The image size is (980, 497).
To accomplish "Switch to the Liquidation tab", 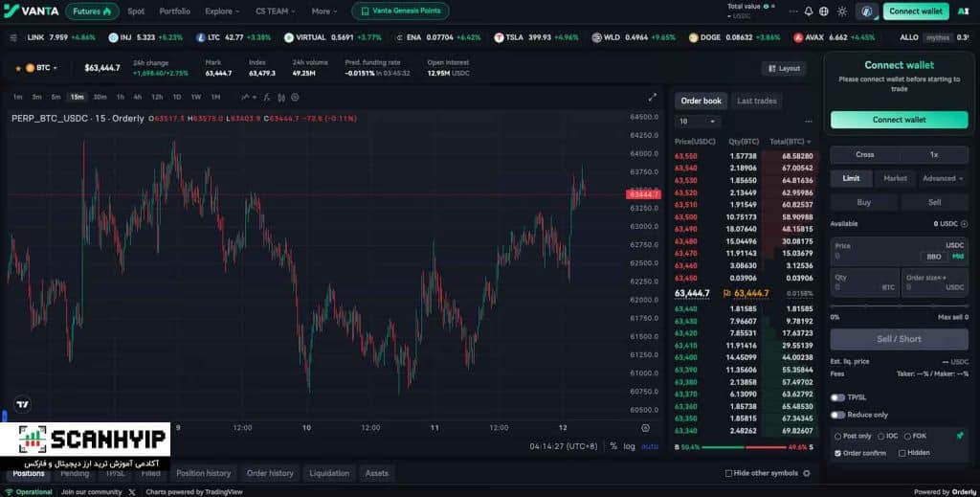I will coord(329,473).
